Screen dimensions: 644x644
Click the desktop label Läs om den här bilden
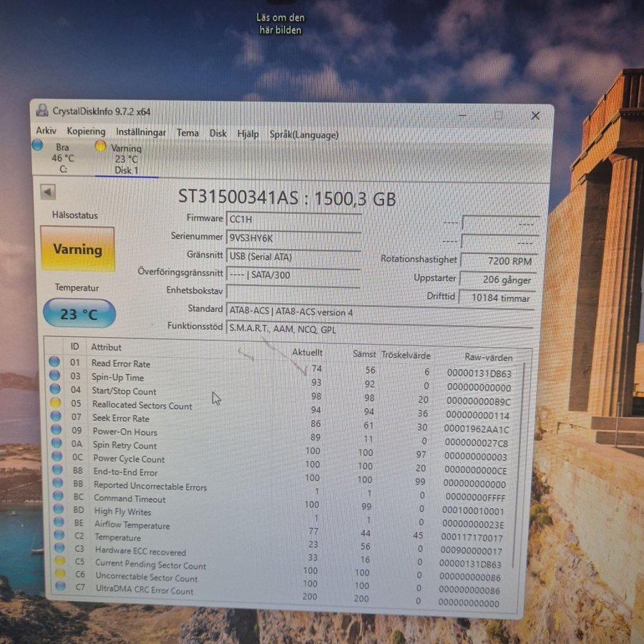coord(280,24)
